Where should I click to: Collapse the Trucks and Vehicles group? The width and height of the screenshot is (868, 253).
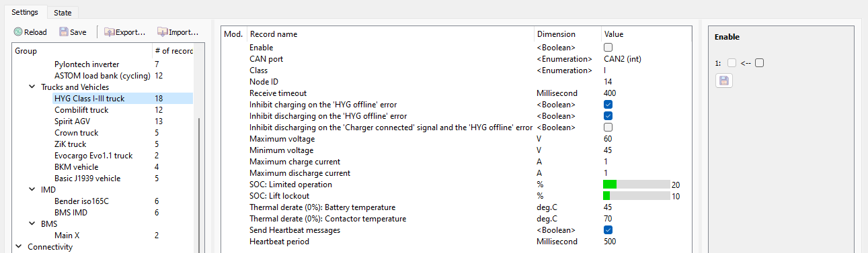point(32,87)
